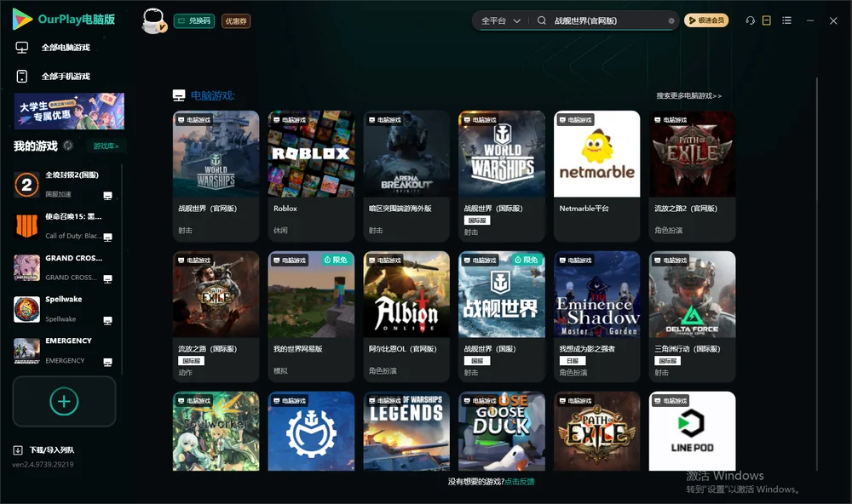
Task: Open the 游戏库> link
Action: pyautogui.click(x=106, y=146)
